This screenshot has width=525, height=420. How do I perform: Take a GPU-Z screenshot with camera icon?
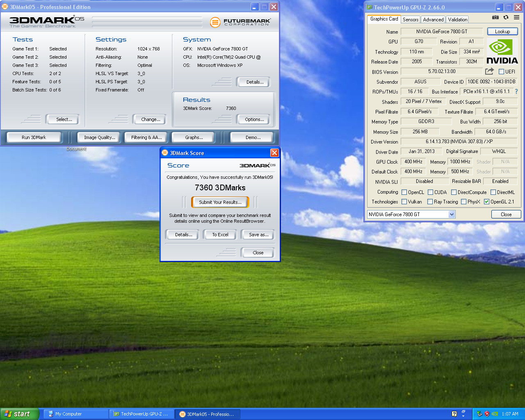tap(495, 17)
